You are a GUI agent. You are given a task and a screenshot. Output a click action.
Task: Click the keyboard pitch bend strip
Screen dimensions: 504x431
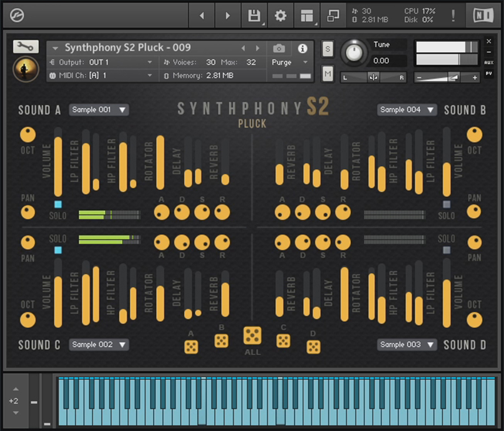click(35, 401)
